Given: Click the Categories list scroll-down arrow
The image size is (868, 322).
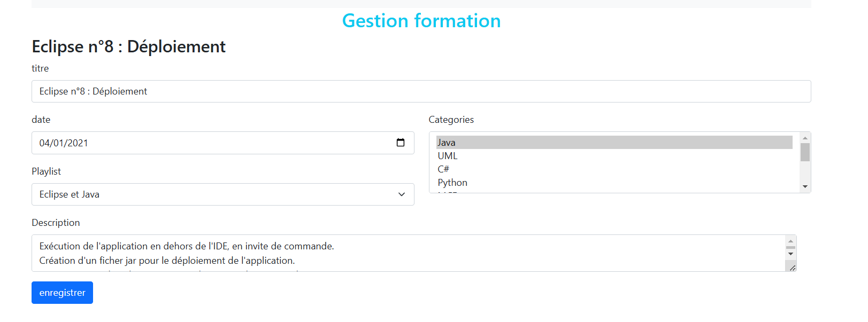Looking at the screenshot, I should [805, 187].
